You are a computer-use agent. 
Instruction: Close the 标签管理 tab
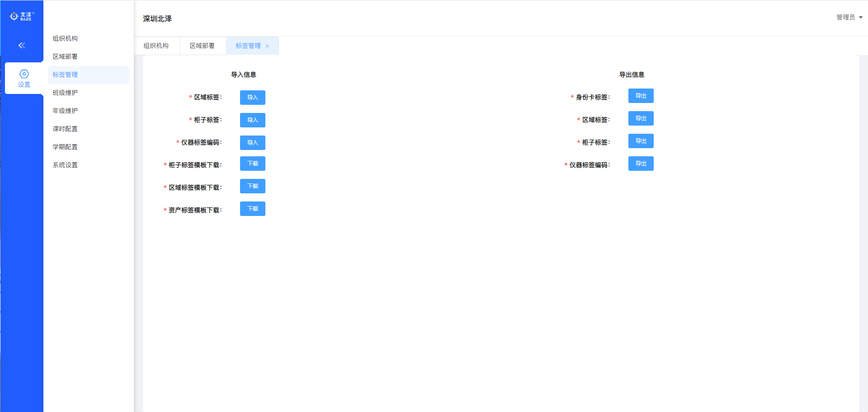pyautogui.click(x=267, y=46)
